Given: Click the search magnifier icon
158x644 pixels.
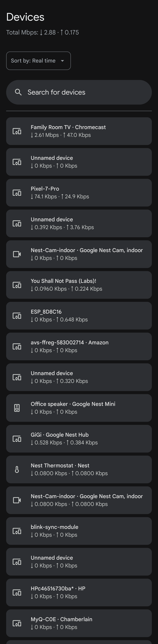Looking at the screenshot, I should [18, 92].
